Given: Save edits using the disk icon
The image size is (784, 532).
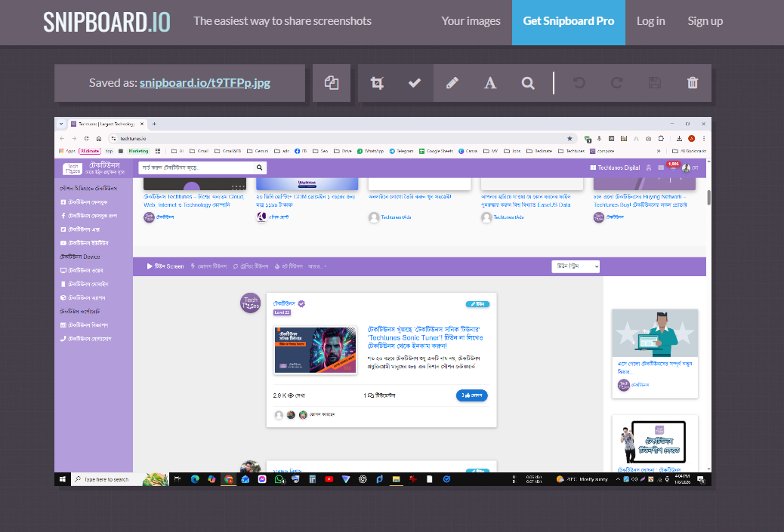Looking at the screenshot, I should (654, 83).
